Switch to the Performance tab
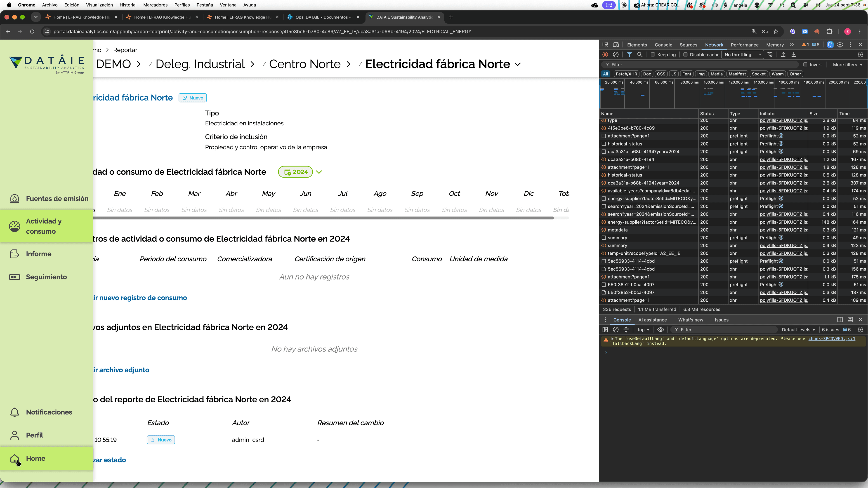Viewport: 868px width, 488px height. 745,45
